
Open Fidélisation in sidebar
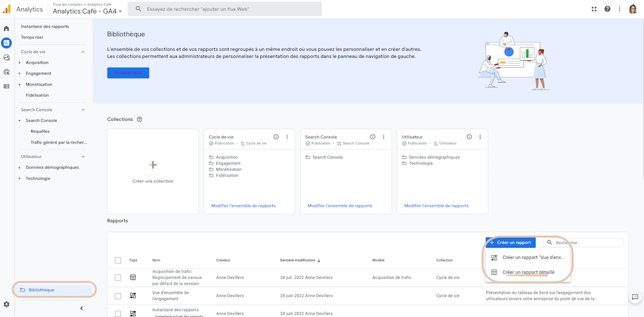click(x=37, y=95)
